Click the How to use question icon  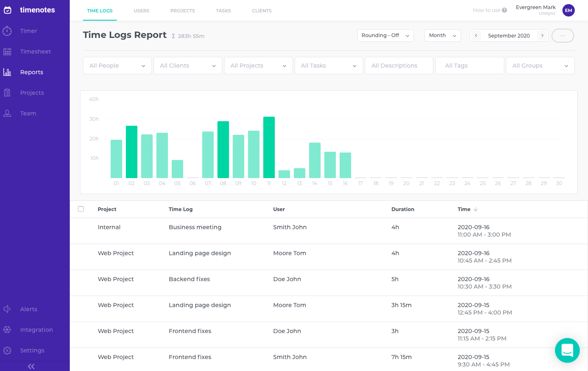[504, 10]
